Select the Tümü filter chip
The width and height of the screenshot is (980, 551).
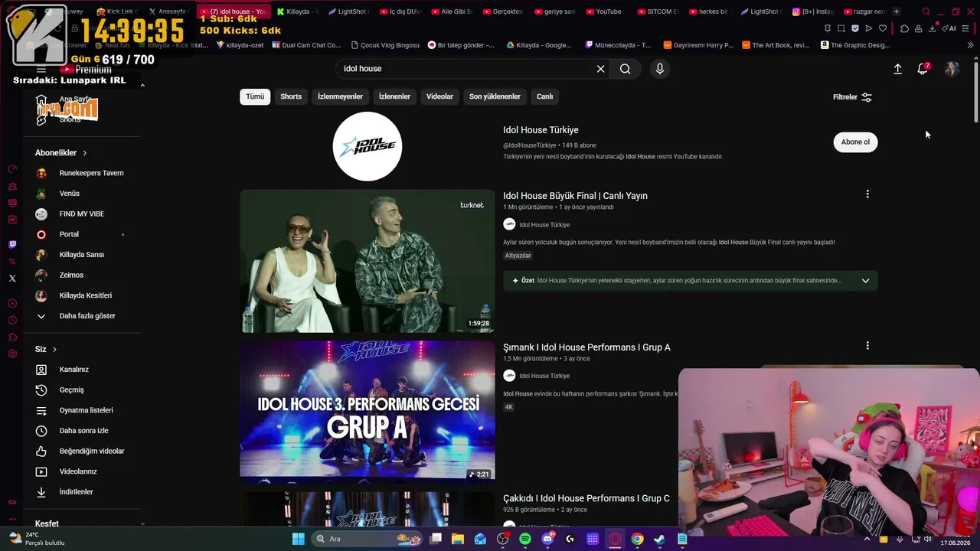click(x=255, y=96)
